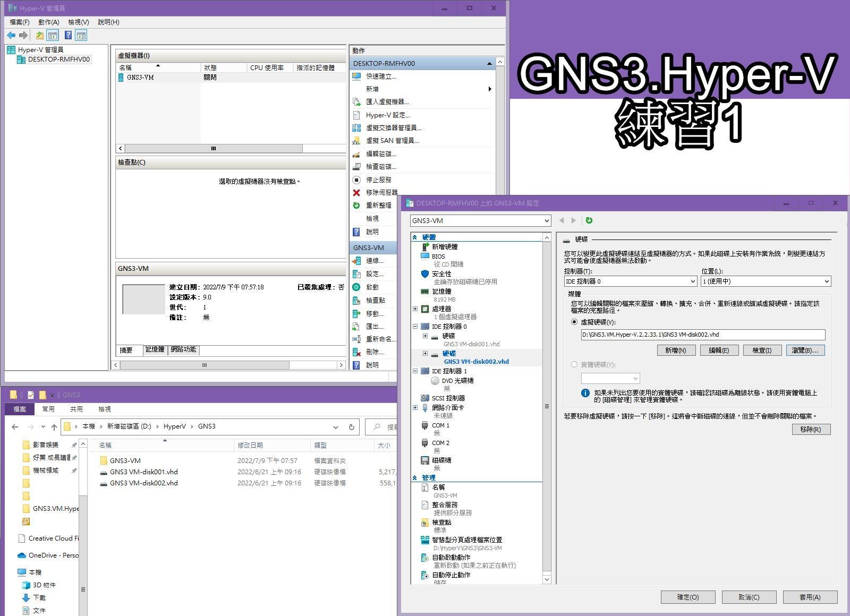
Task: Open 編輯磁碟 action
Action: pos(381,154)
